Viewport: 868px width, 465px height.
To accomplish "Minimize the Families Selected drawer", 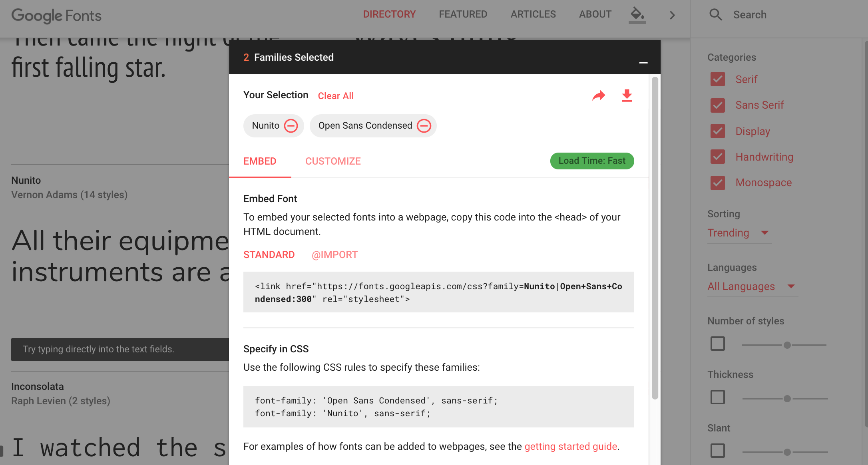I will point(643,62).
